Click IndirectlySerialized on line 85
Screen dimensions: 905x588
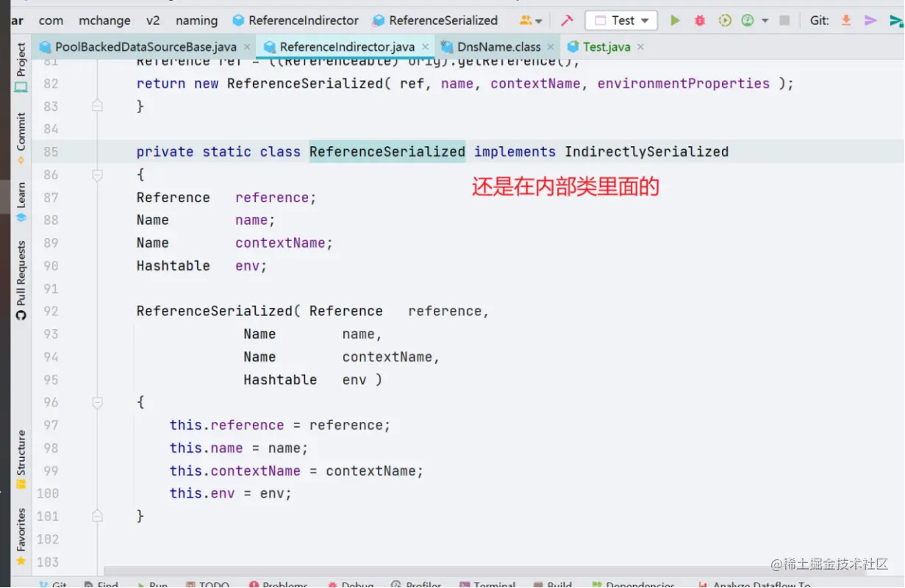pyautogui.click(x=647, y=152)
